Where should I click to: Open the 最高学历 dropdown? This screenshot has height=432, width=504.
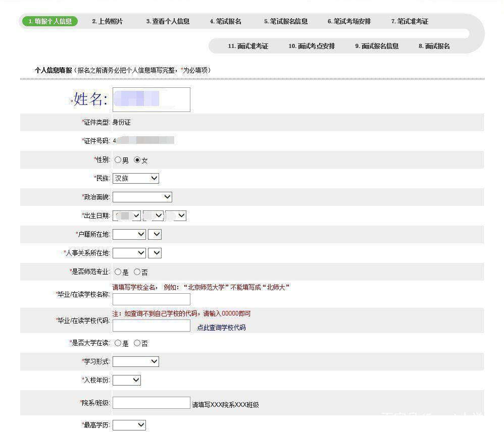[x=129, y=425]
